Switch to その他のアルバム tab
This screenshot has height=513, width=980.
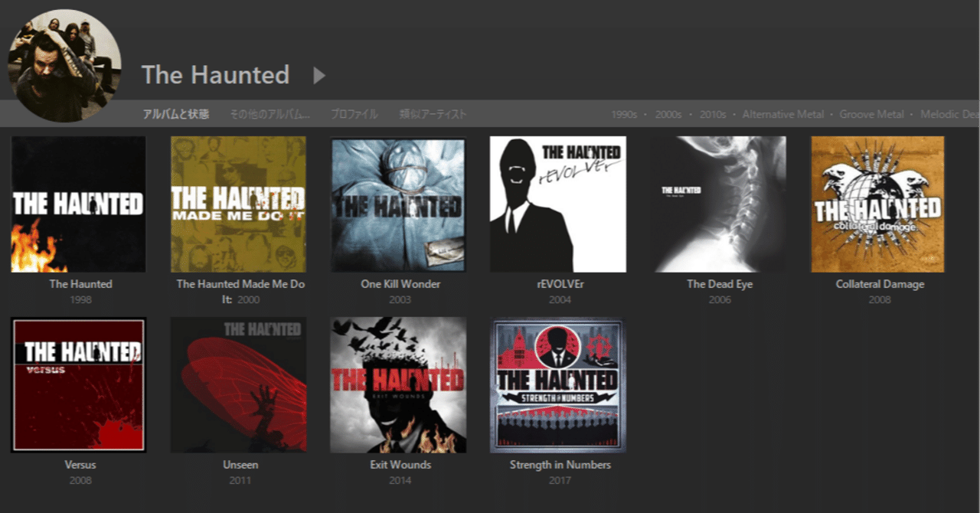270,114
